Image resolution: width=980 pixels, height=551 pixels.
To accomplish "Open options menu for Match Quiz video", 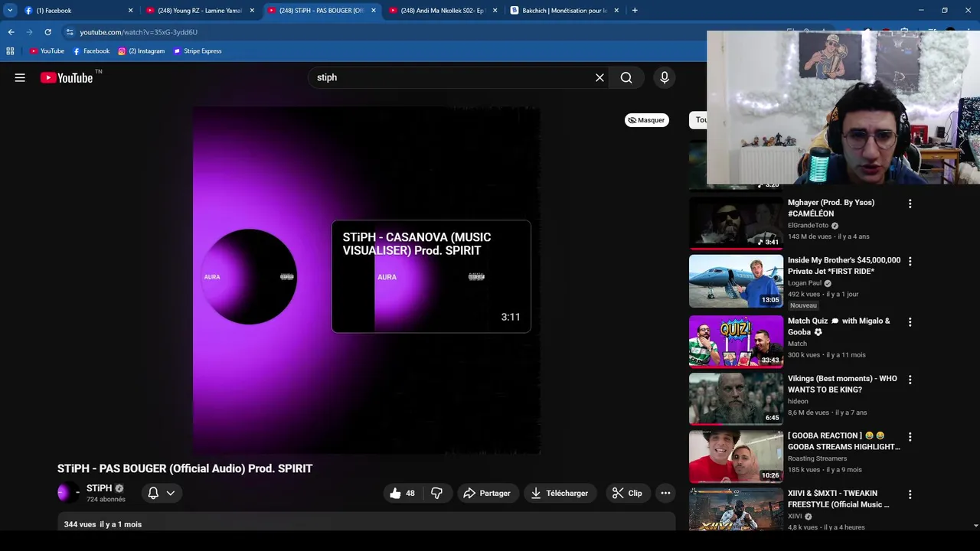I will 910,322.
